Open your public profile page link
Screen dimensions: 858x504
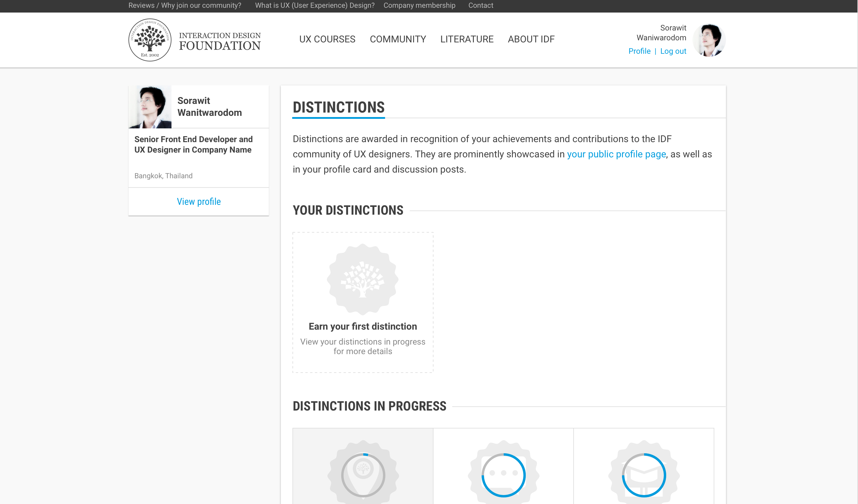[616, 154]
